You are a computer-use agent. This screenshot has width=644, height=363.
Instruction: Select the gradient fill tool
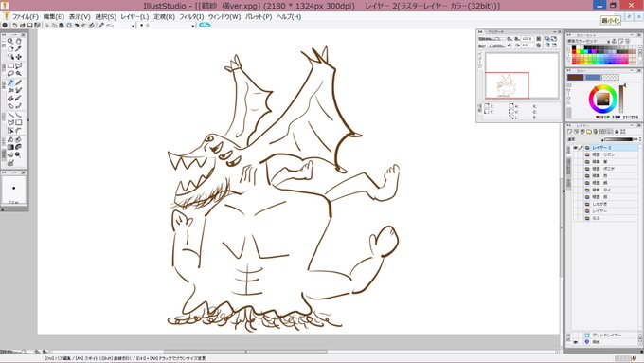[10, 147]
